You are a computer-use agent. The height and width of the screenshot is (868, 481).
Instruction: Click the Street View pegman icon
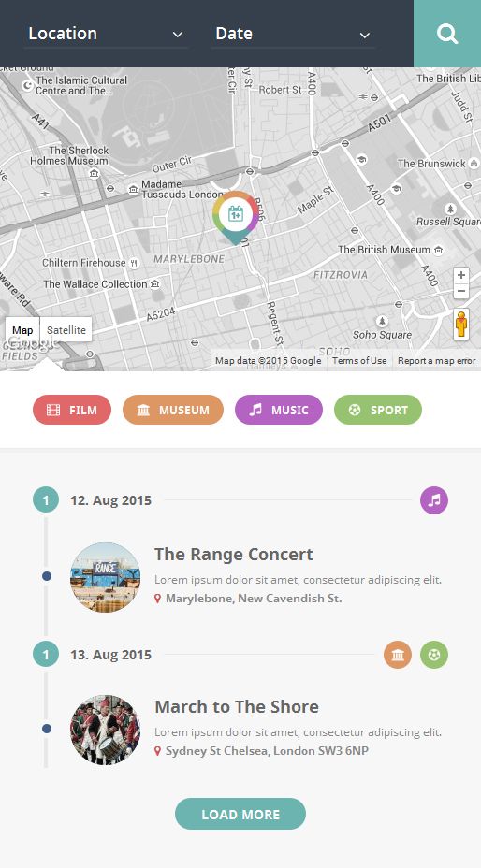(x=461, y=325)
